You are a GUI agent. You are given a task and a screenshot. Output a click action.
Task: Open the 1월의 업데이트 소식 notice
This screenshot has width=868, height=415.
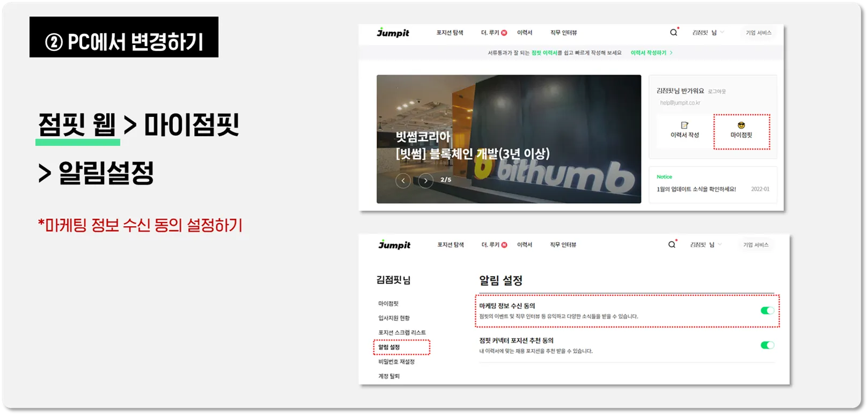click(696, 189)
